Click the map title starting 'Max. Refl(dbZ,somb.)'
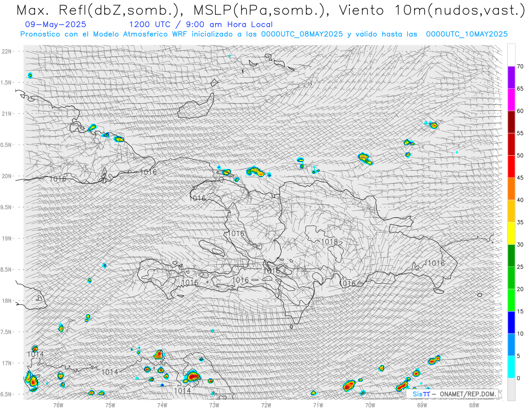 coord(270,11)
